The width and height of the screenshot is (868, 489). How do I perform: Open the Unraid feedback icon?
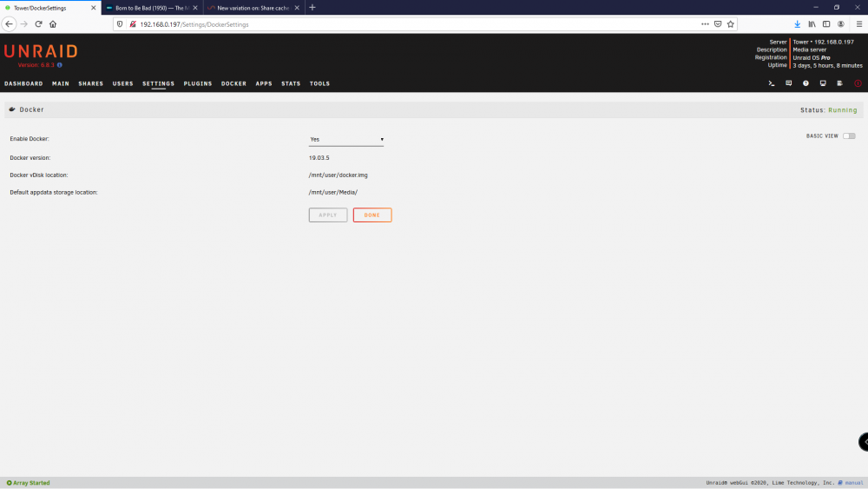coord(788,83)
